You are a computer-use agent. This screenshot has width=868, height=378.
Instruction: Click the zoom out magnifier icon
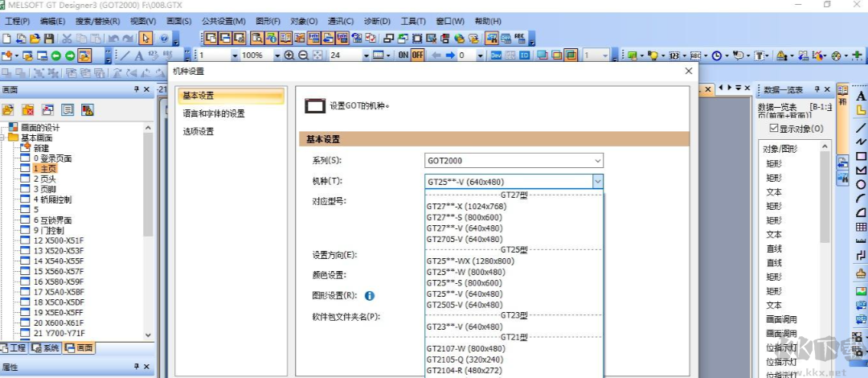(303, 55)
